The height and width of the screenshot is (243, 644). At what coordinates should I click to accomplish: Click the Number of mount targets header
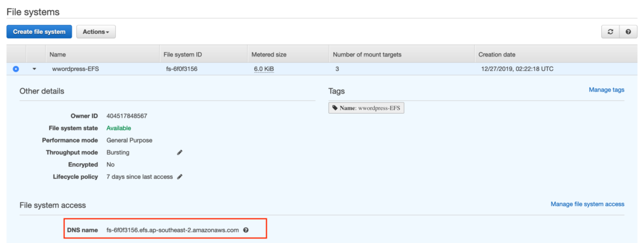tap(367, 55)
